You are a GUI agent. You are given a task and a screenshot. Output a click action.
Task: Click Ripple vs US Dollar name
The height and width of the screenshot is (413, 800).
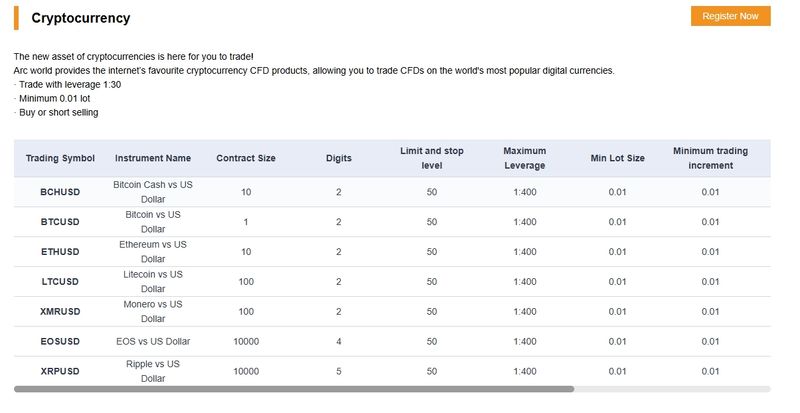tap(153, 371)
